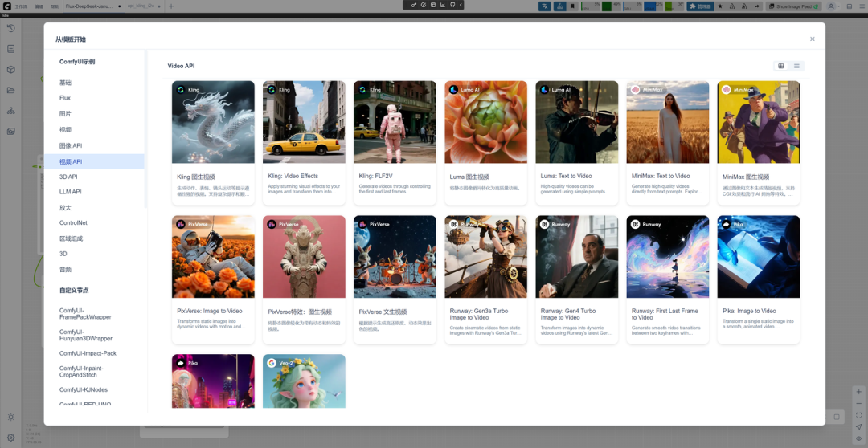Open the Veo-2 elf girl template

click(x=304, y=381)
